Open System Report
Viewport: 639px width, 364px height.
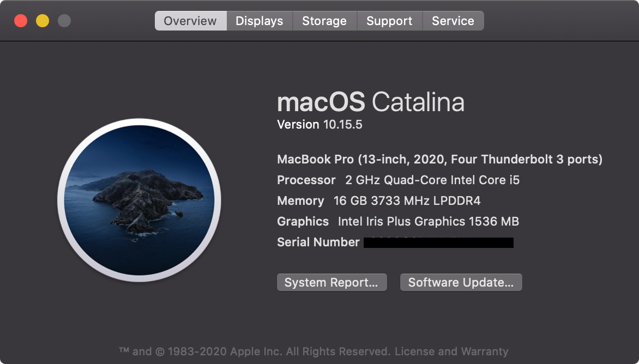331,282
